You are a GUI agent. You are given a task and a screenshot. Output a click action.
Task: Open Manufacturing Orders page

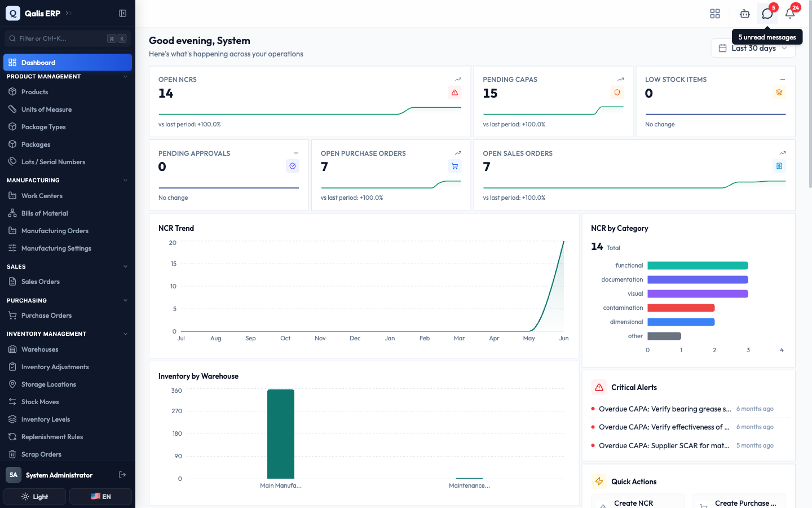tap(68, 231)
